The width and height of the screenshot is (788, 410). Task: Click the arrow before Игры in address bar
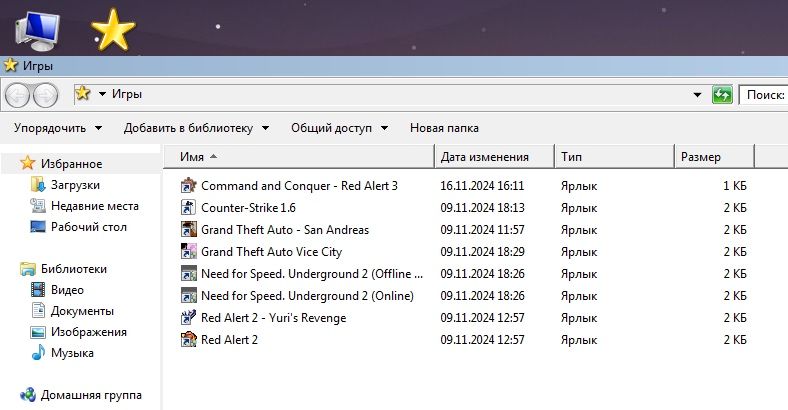[x=102, y=94]
